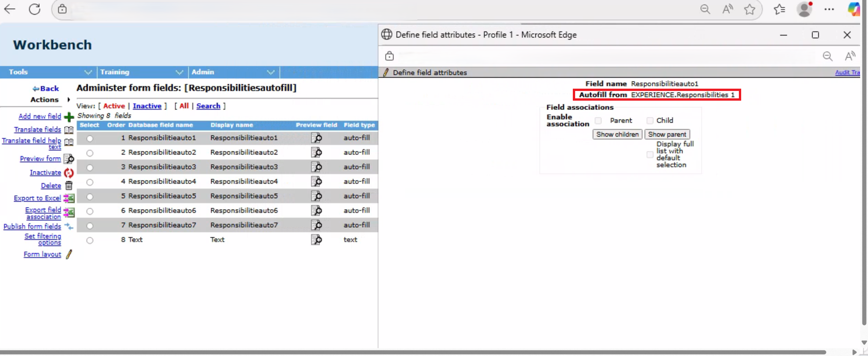Click the Show parent button

click(x=667, y=134)
